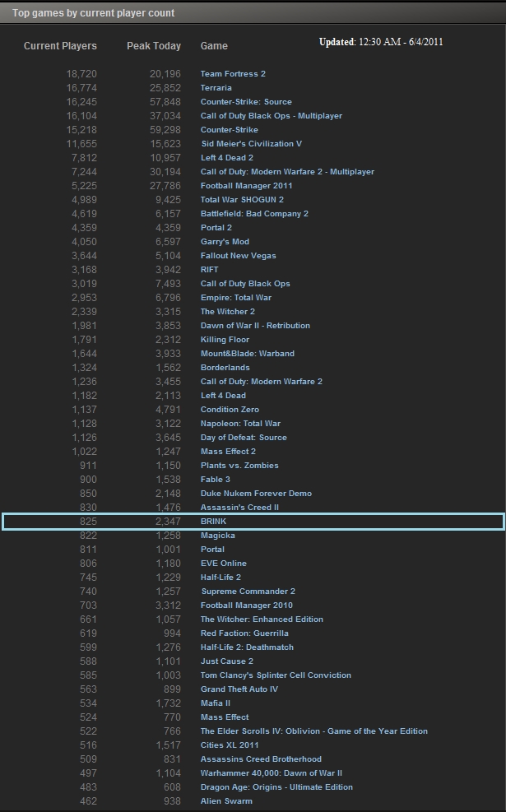Open Garry's Mod game page

tap(225, 242)
